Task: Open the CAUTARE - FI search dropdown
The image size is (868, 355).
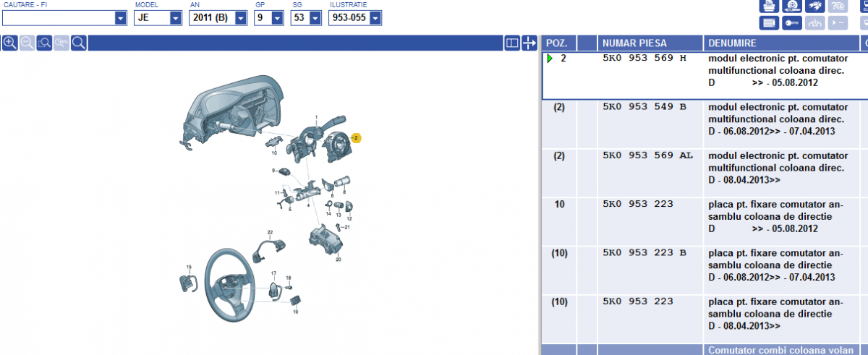Action: pyautogui.click(x=121, y=18)
